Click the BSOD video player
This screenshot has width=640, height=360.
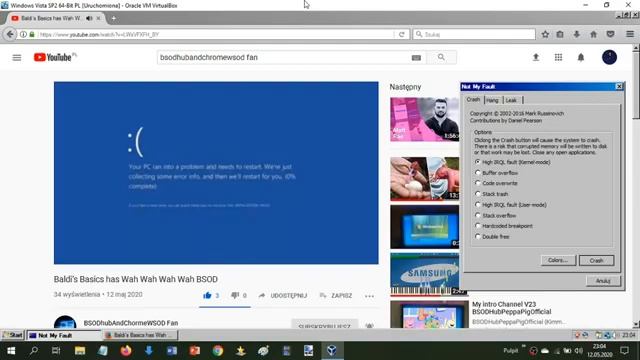(x=216, y=173)
